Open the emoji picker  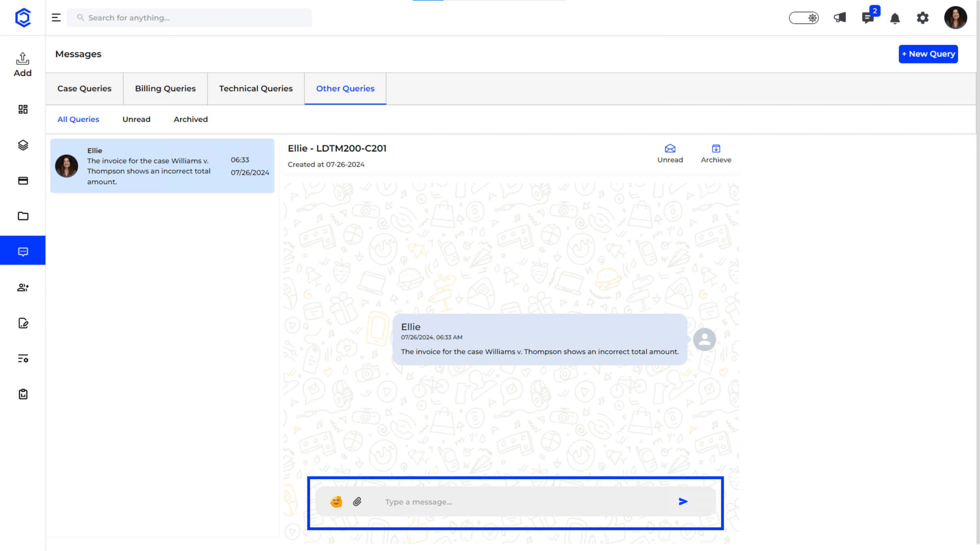[x=336, y=502]
